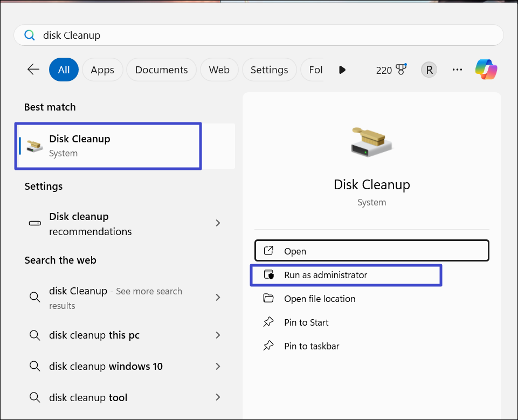Select the Web filter tab
The height and width of the screenshot is (420, 518).
(x=219, y=70)
